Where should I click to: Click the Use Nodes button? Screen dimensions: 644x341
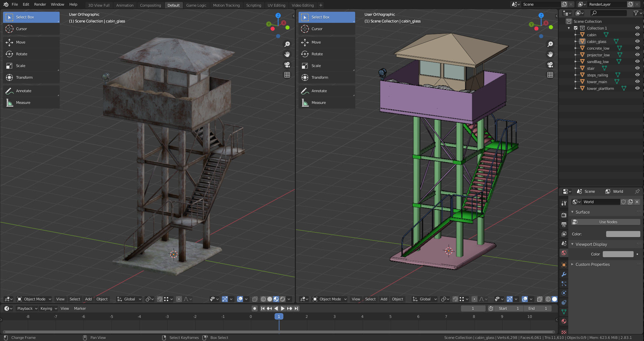pyautogui.click(x=606, y=222)
